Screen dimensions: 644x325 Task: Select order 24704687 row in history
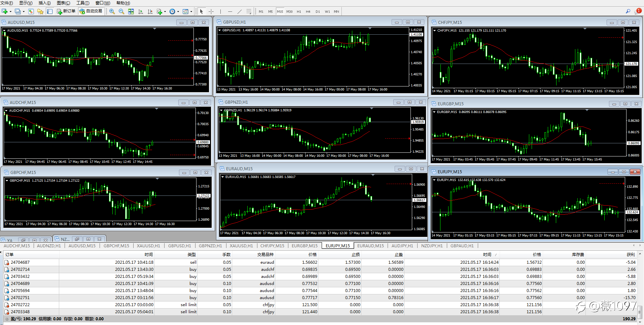point(20,262)
